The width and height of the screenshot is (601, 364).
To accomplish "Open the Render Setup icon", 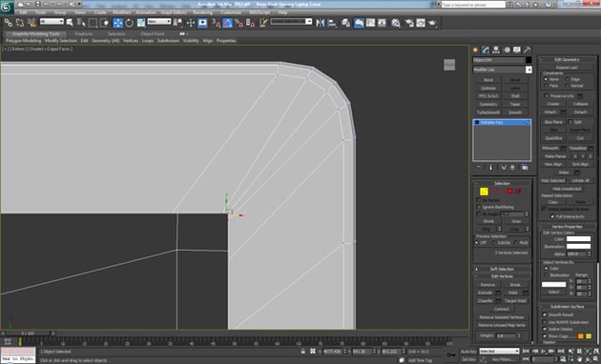I will (409, 23).
